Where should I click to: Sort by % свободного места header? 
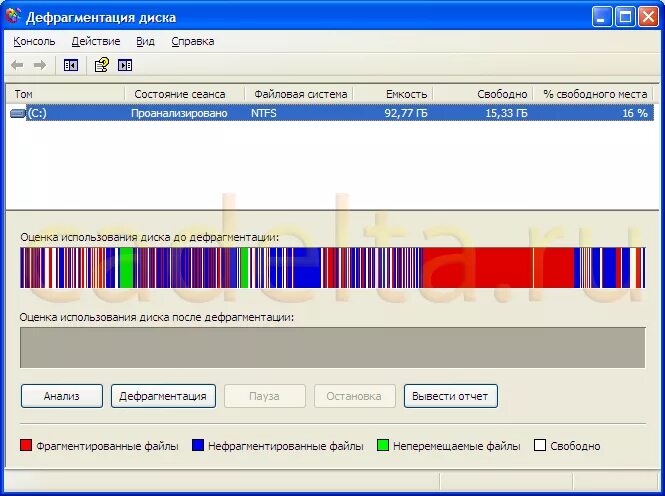(593, 94)
